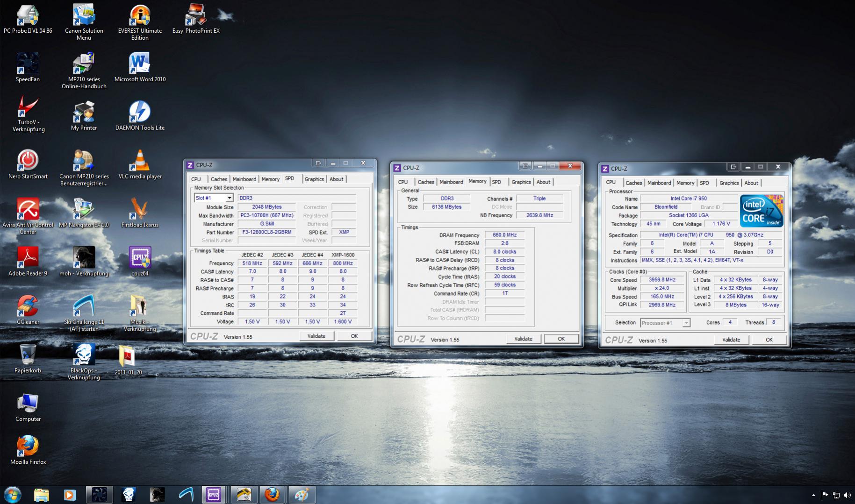Launch Adobe Reader 9 shortcut

(28, 262)
